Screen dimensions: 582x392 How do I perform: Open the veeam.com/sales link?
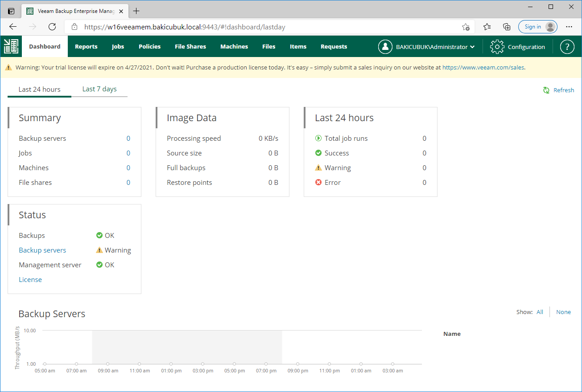point(483,68)
